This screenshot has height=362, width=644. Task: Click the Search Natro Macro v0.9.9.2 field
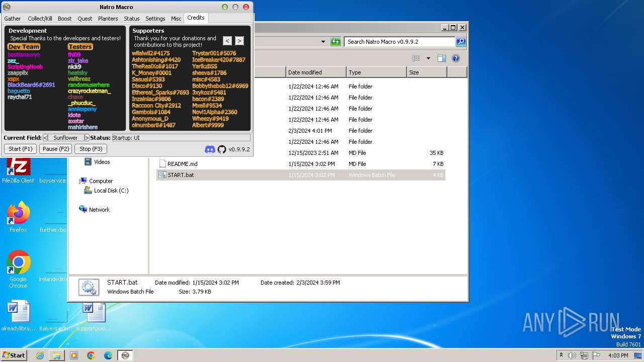pos(400,42)
